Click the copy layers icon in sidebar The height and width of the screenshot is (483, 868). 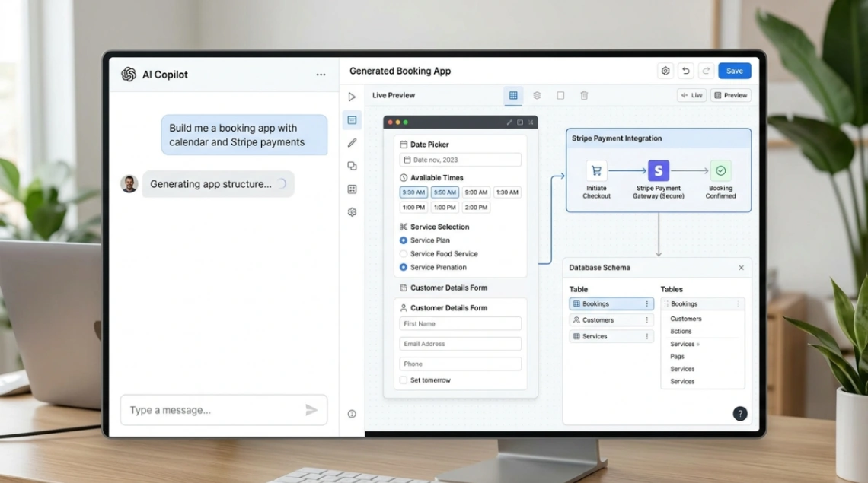(x=352, y=166)
